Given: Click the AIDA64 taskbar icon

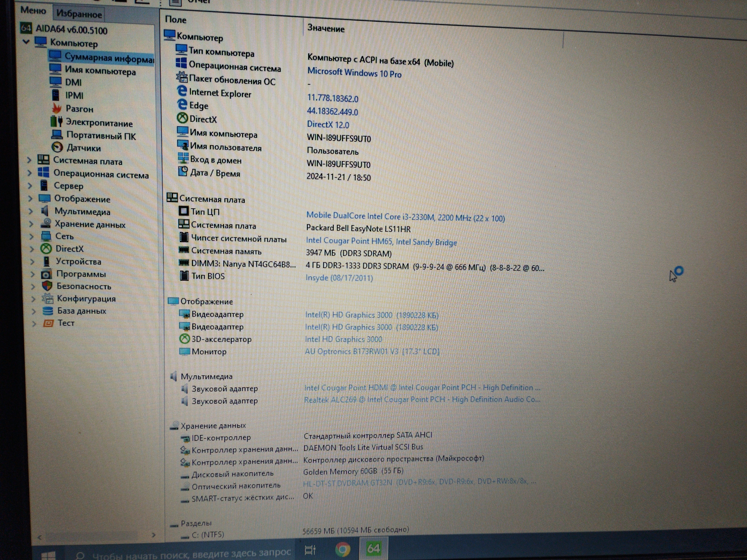Looking at the screenshot, I should [x=373, y=548].
